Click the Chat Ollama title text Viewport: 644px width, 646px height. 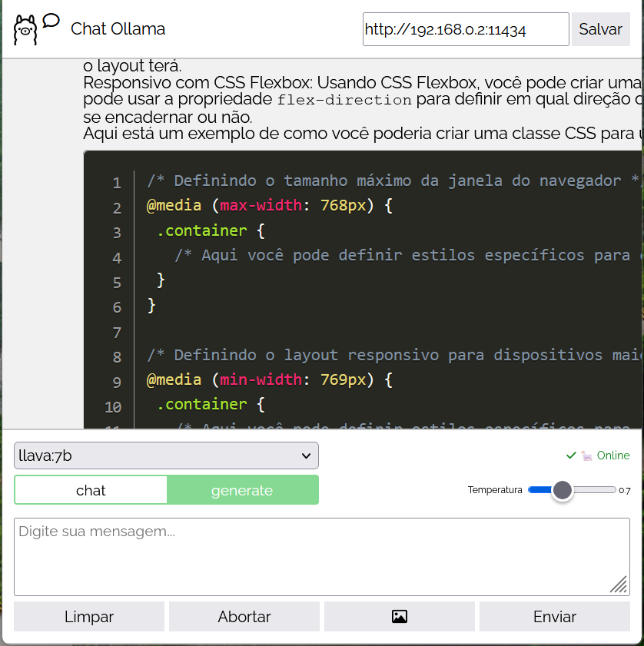point(118,29)
